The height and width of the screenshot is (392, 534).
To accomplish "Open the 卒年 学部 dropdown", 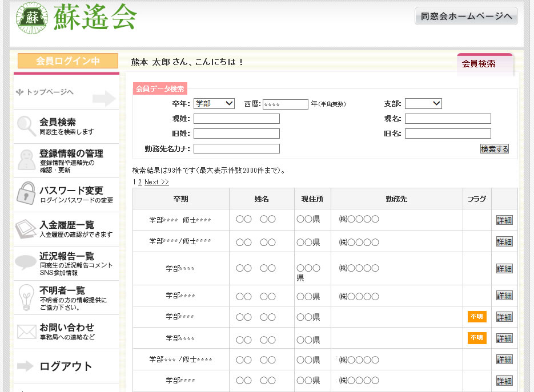I will tap(214, 103).
